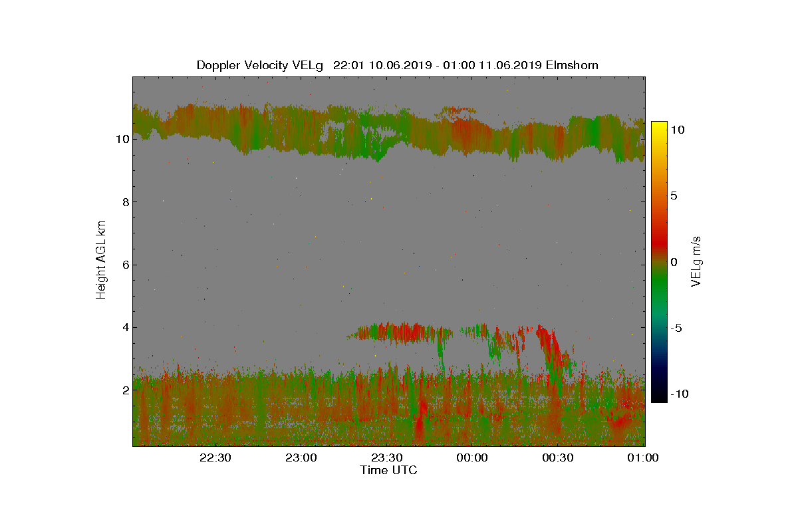Click the height tick label 8

click(124, 202)
